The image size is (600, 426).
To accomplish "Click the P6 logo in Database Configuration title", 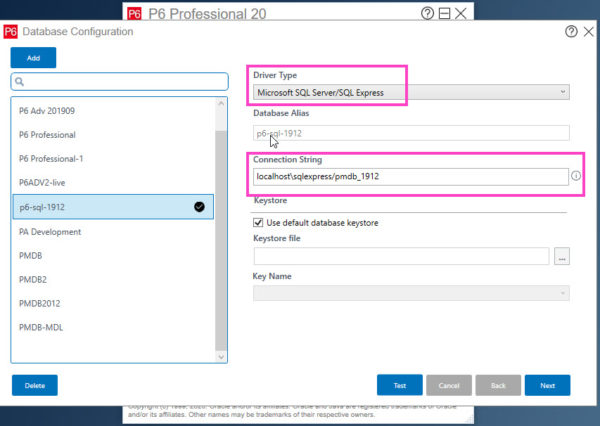I will (10, 31).
